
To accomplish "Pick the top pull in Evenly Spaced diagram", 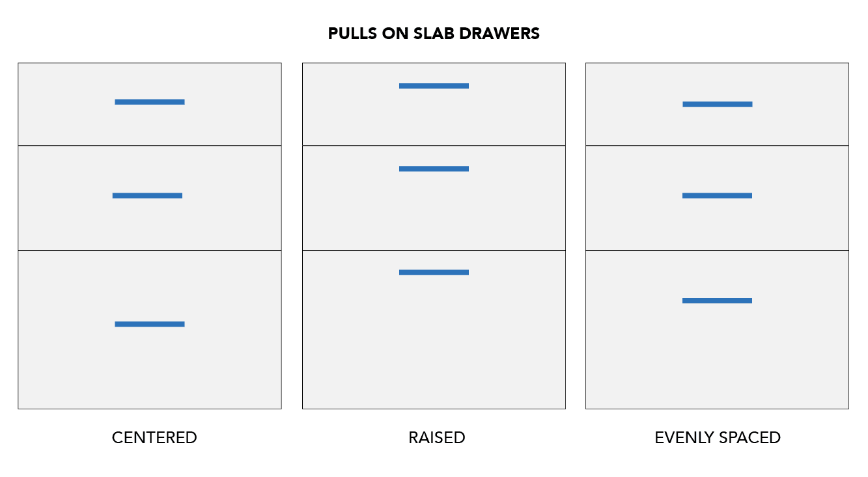I will pyautogui.click(x=718, y=104).
